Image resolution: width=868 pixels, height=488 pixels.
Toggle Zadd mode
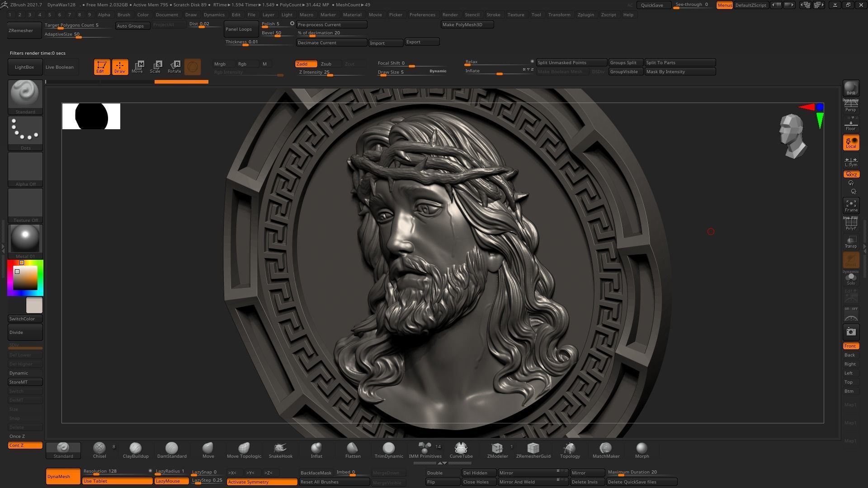tap(306, 64)
